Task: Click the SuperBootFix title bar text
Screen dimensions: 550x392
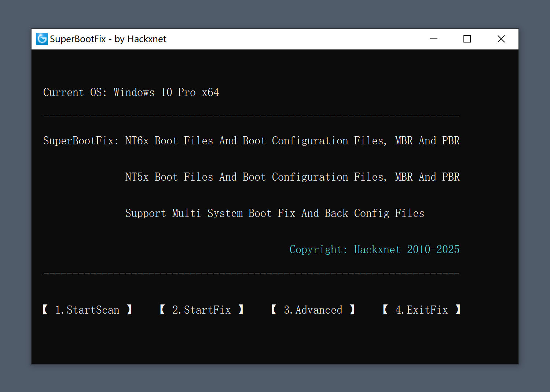Action: click(x=109, y=39)
